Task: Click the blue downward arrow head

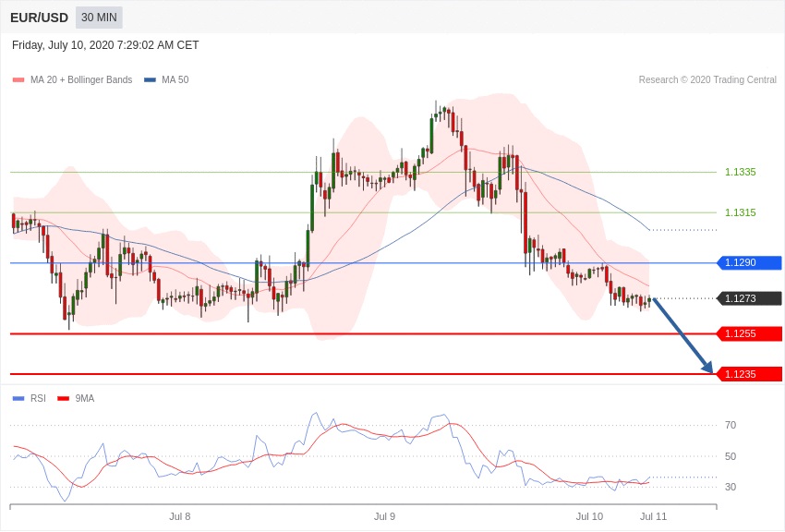Action: [x=707, y=368]
